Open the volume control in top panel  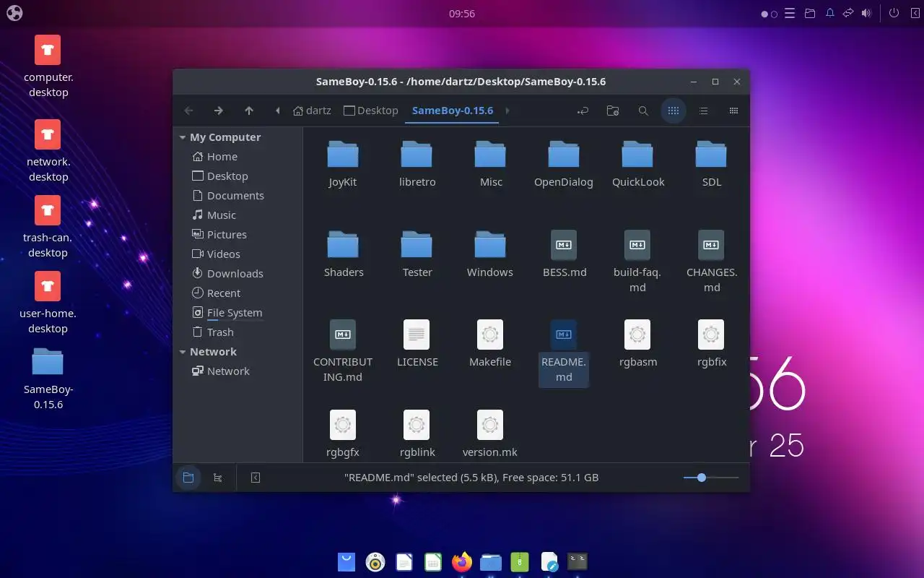[867, 13]
